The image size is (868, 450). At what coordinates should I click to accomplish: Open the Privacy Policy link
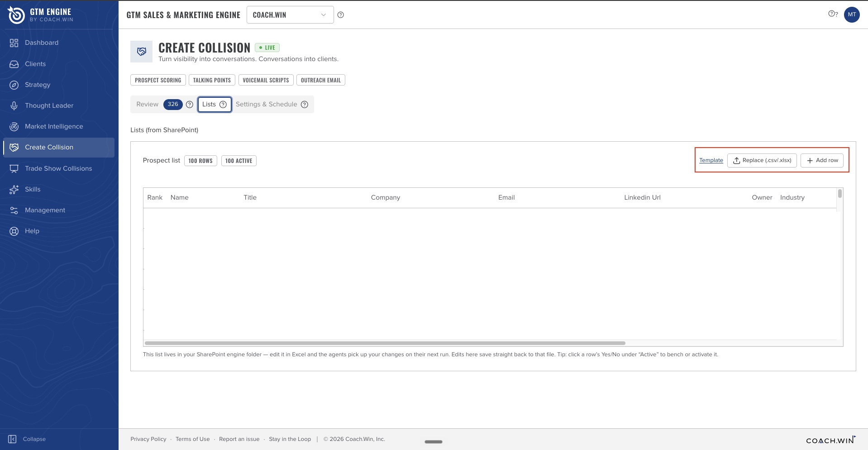(148, 439)
